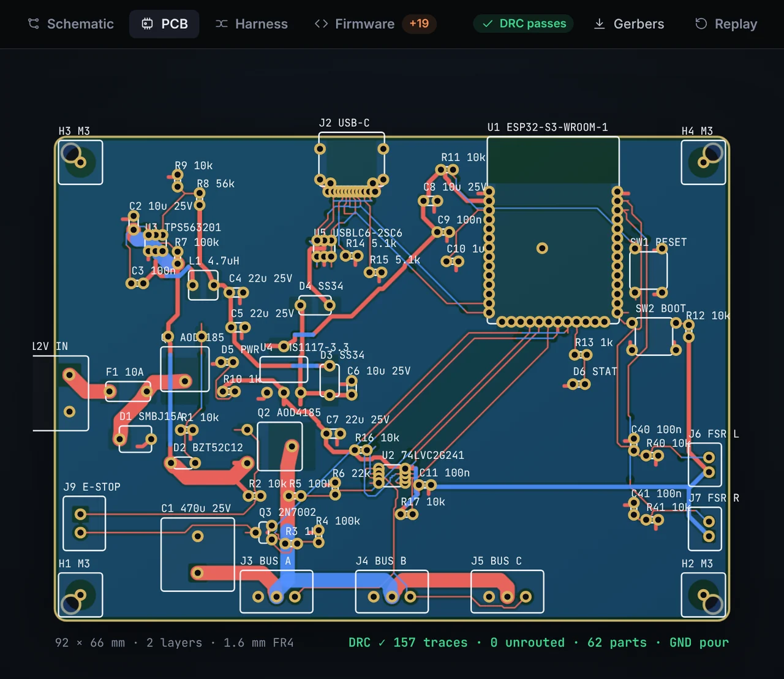Select the SW2 BOOT switch footprint
Screen dimensions: 784x679
point(654,336)
